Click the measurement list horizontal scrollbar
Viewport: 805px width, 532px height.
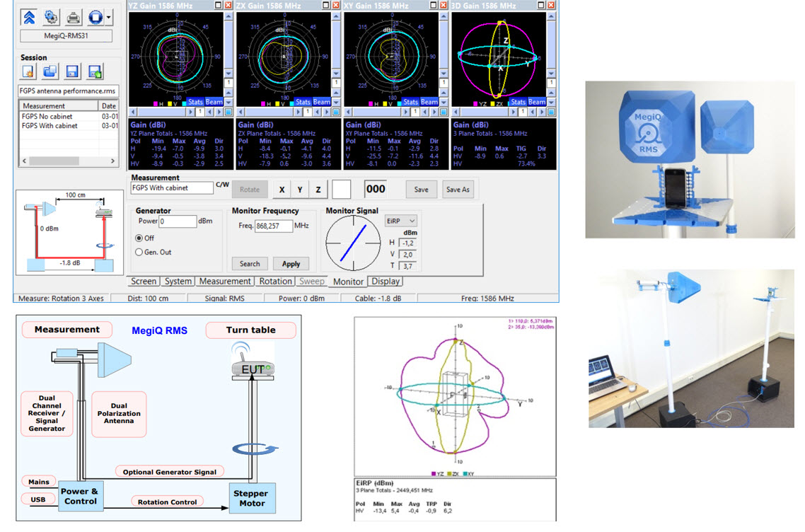coord(69,161)
